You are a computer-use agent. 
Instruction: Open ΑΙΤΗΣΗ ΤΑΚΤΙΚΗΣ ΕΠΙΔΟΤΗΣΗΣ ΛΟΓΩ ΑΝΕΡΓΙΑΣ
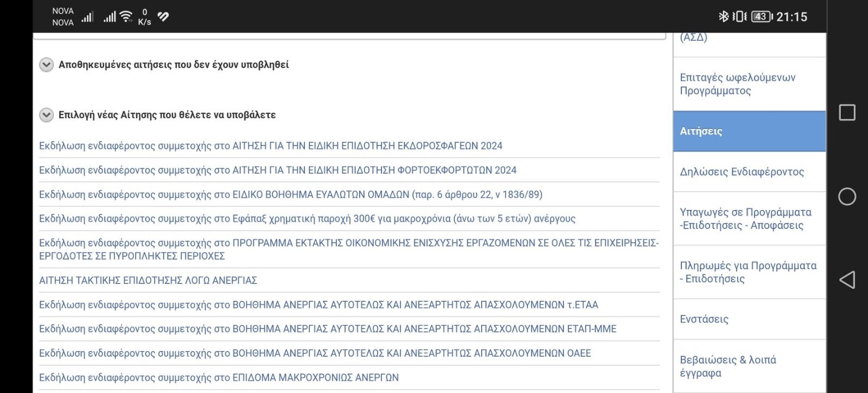click(148, 280)
